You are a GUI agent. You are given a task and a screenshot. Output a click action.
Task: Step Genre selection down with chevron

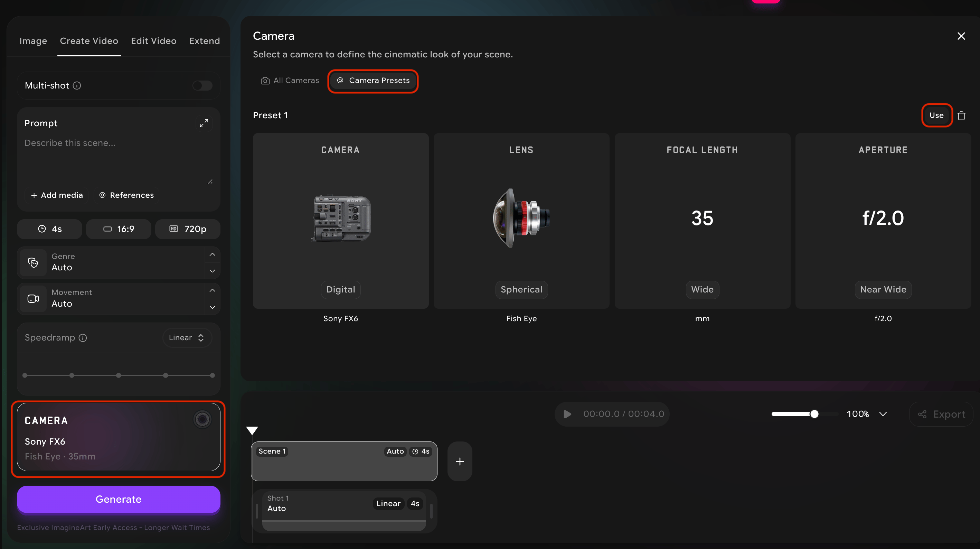pyautogui.click(x=212, y=271)
